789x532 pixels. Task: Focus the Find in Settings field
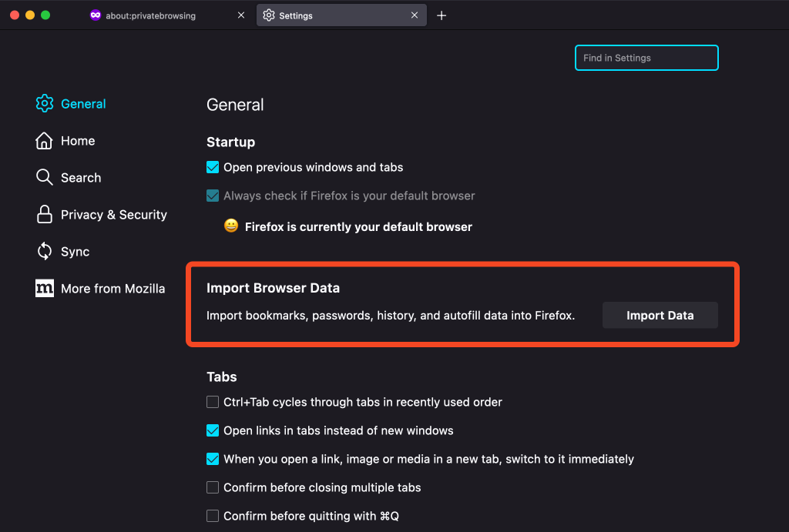click(x=646, y=58)
